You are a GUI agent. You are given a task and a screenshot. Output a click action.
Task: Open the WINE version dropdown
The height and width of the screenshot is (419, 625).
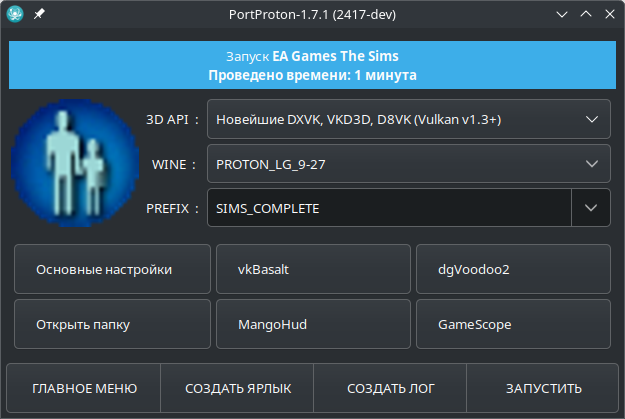pyautogui.click(x=409, y=164)
